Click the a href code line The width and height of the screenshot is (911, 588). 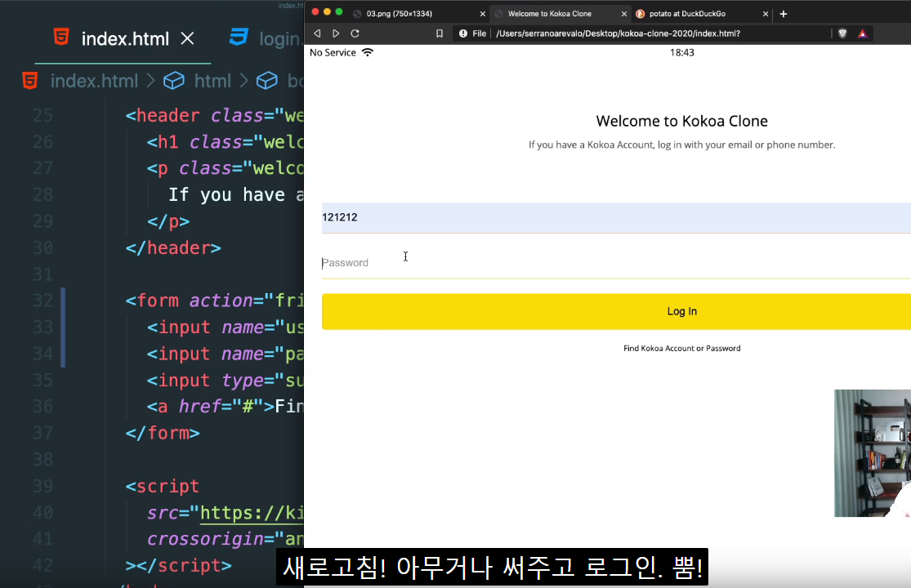[225, 407]
